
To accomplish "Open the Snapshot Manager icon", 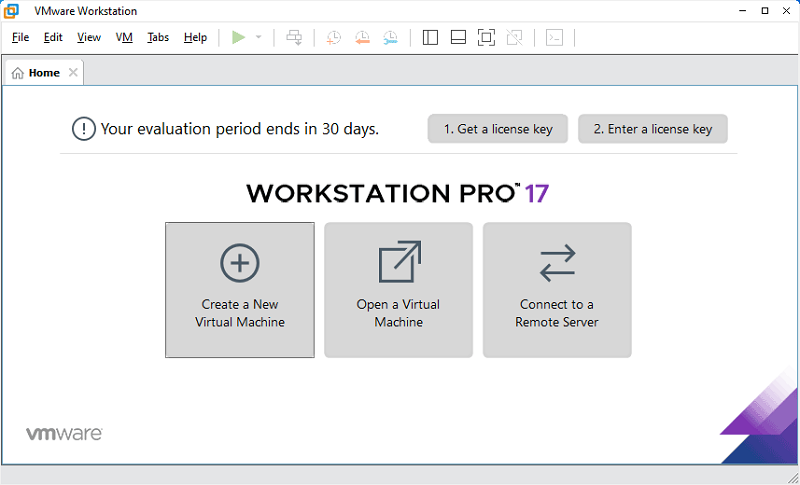I will [x=390, y=37].
